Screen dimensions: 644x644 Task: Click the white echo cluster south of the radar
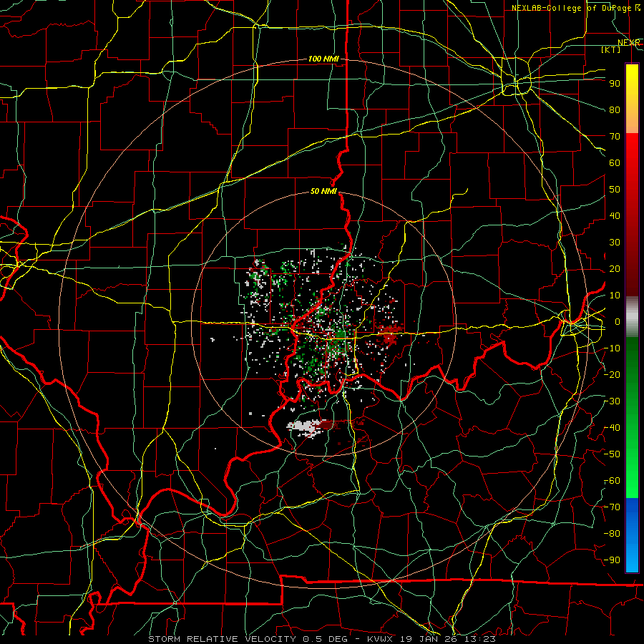click(304, 428)
